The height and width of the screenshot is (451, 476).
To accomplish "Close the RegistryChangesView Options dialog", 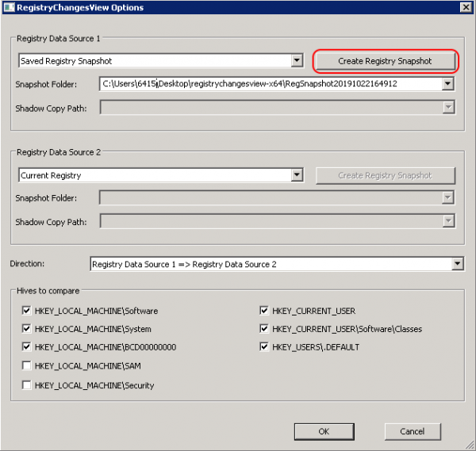I will click(x=465, y=7).
